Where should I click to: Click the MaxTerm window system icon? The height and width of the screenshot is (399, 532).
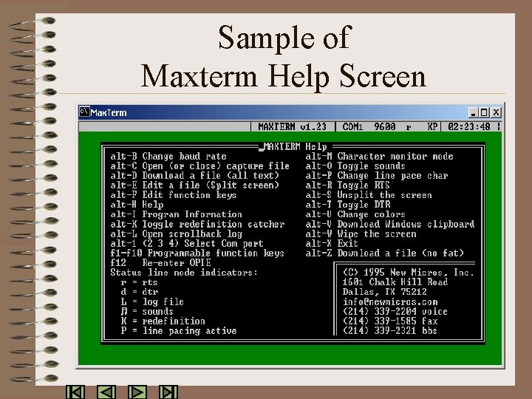[x=84, y=112]
